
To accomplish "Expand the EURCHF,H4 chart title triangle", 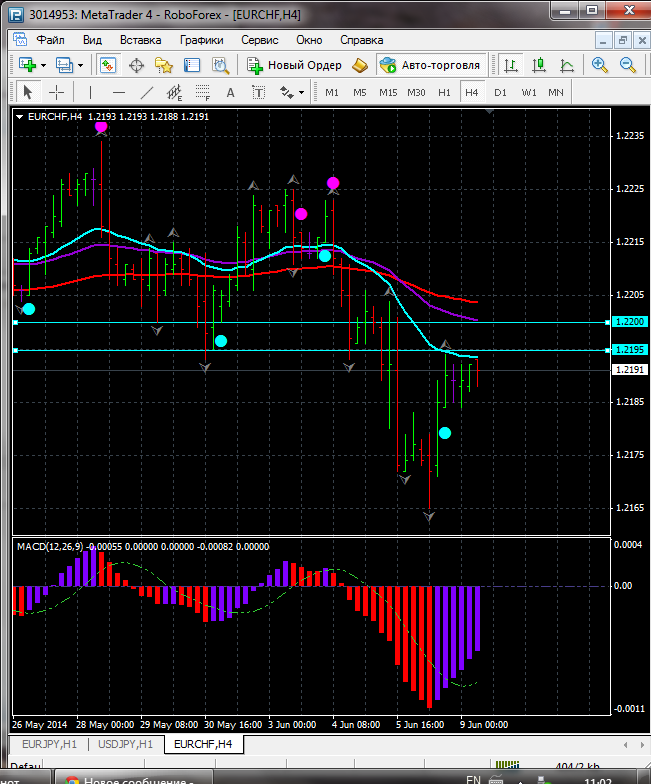I will tap(20, 116).
